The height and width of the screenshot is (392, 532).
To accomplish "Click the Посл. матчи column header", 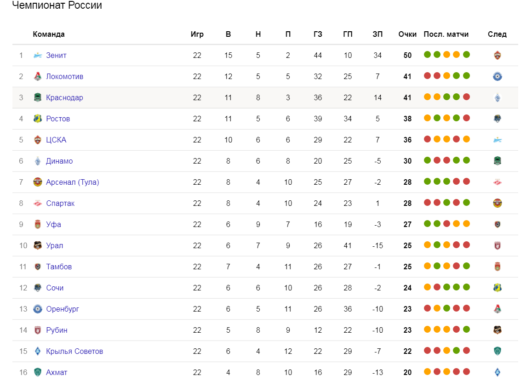I will tap(446, 34).
